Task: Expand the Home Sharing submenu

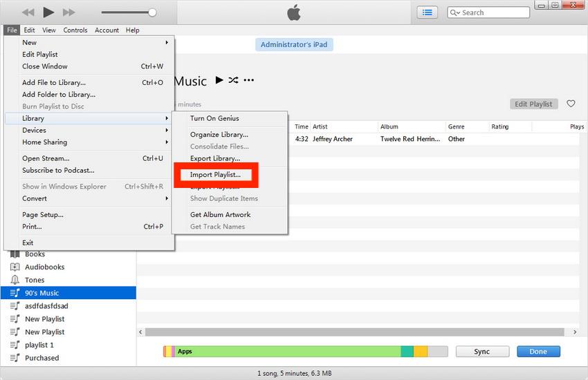Action: [89, 142]
